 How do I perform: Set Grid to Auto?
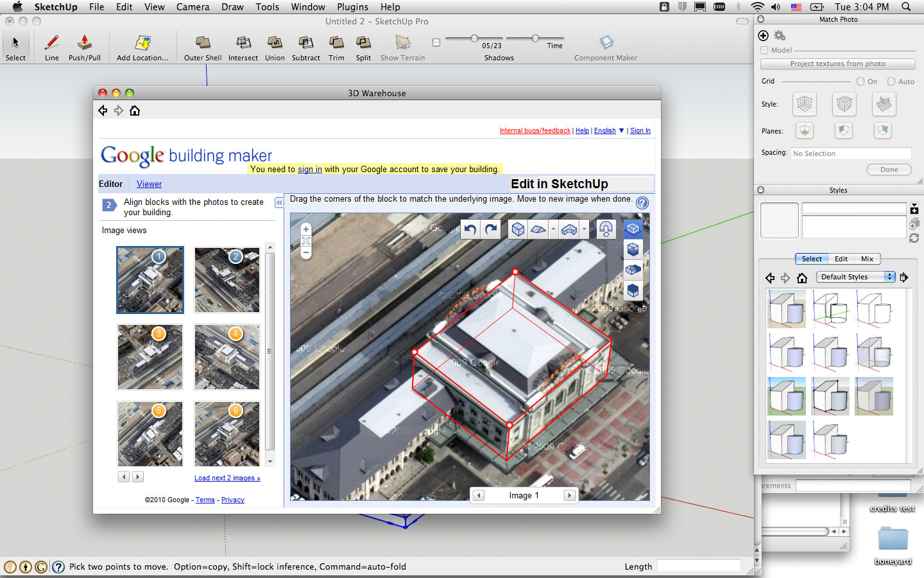(891, 82)
